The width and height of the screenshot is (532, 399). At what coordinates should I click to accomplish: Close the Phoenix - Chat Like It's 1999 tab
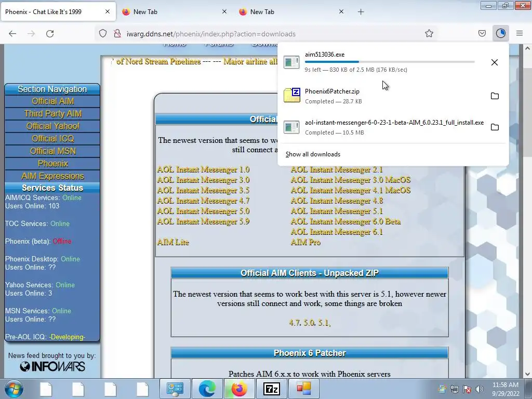[107, 11]
